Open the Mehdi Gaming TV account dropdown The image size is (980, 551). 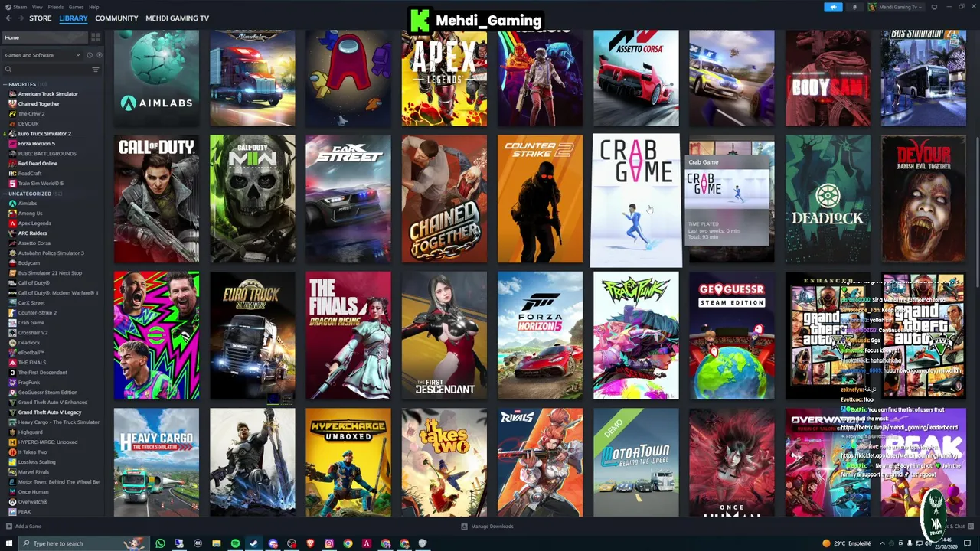pos(897,7)
